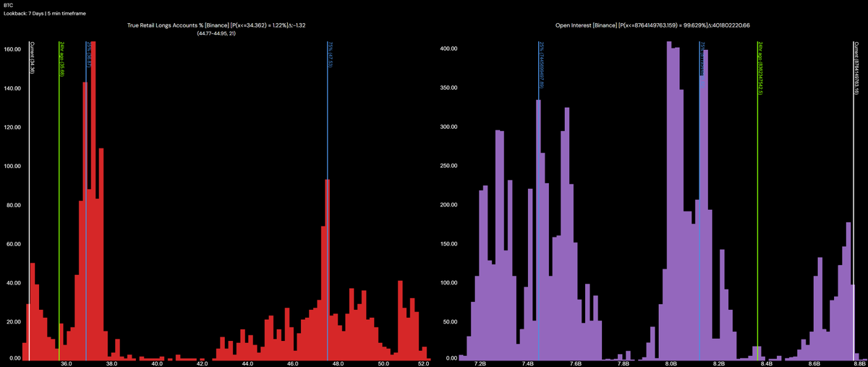Click the BTC symbol label

(8, 5)
